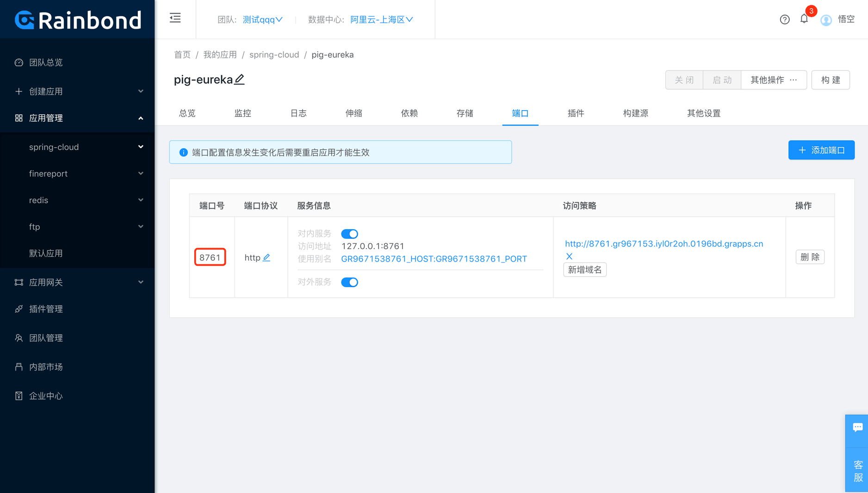This screenshot has width=868, height=493.
Task: Collapse the sidebar menu icon
Action: (175, 18)
